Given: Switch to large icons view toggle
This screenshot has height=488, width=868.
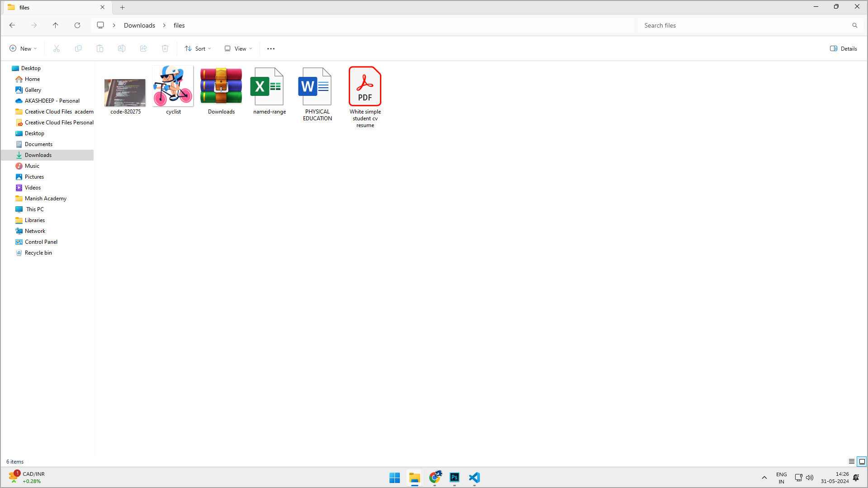Looking at the screenshot, I should [x=862, y=462].
